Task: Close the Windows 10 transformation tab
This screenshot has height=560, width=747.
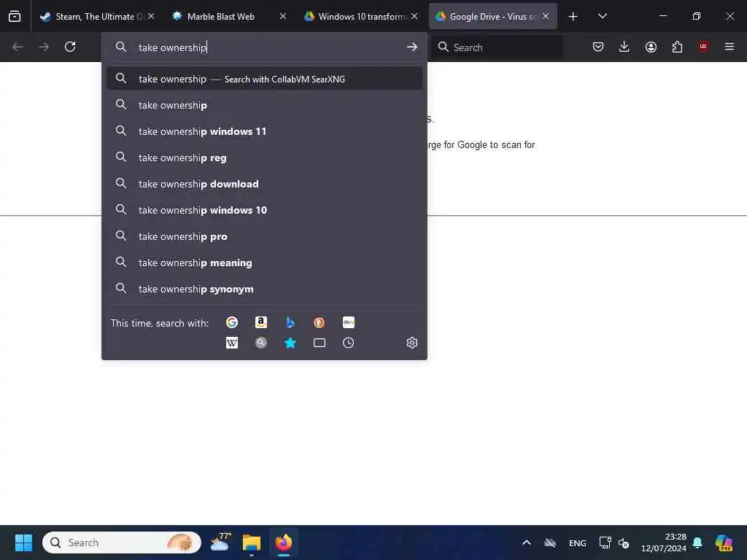Action: 414,16
